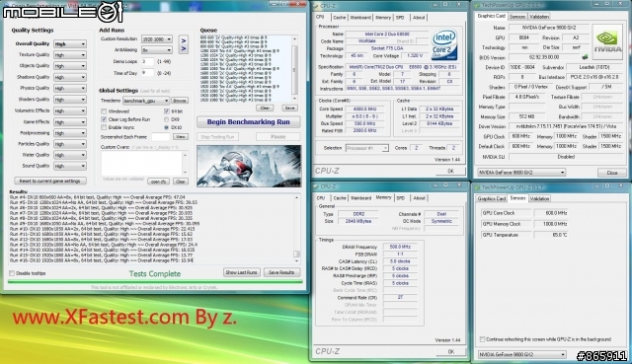Open the Water Quality dropdown
Image resolution: width=632 pixels, height=364 pixels.
[x=70, y=155]
